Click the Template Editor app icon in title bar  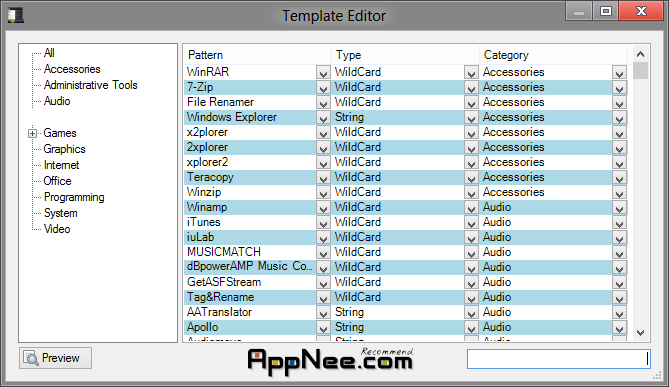[x=15, y=15]
